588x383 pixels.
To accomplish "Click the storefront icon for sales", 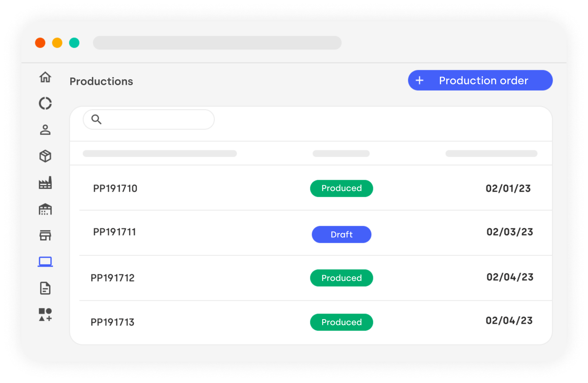I will [46, 235].
